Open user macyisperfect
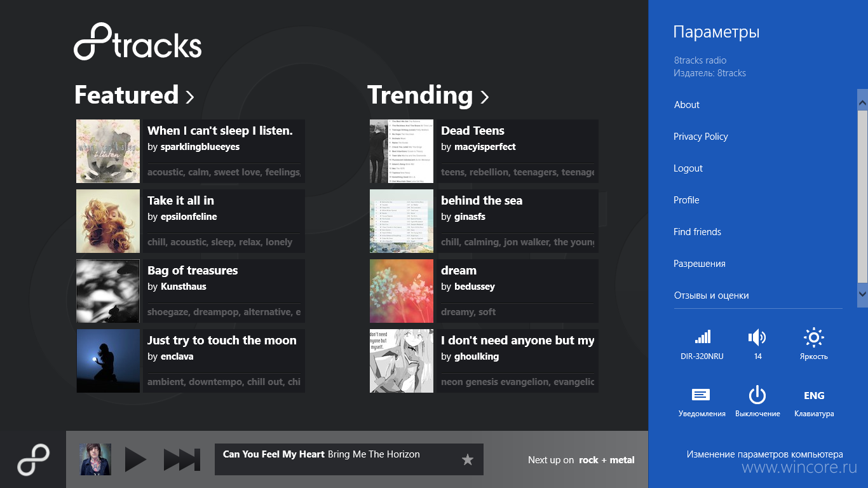 485,147
